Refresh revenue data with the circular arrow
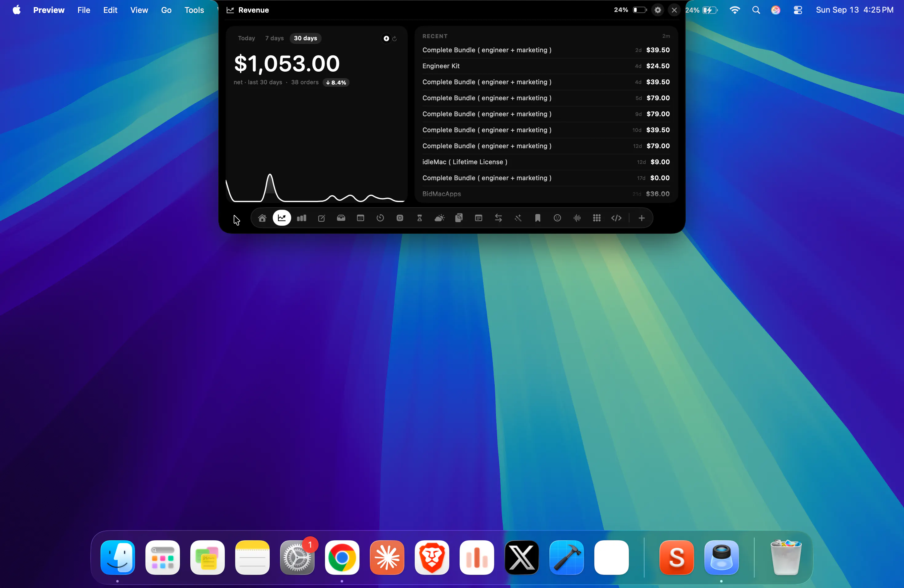The image size is (904, 588). [x=394, y=39]
